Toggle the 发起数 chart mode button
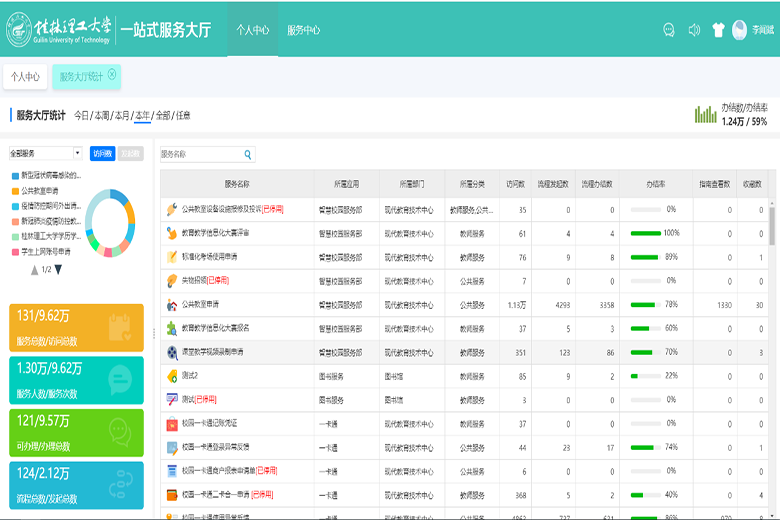Screen dimensions: 780x520 click(x=130, y=154)
